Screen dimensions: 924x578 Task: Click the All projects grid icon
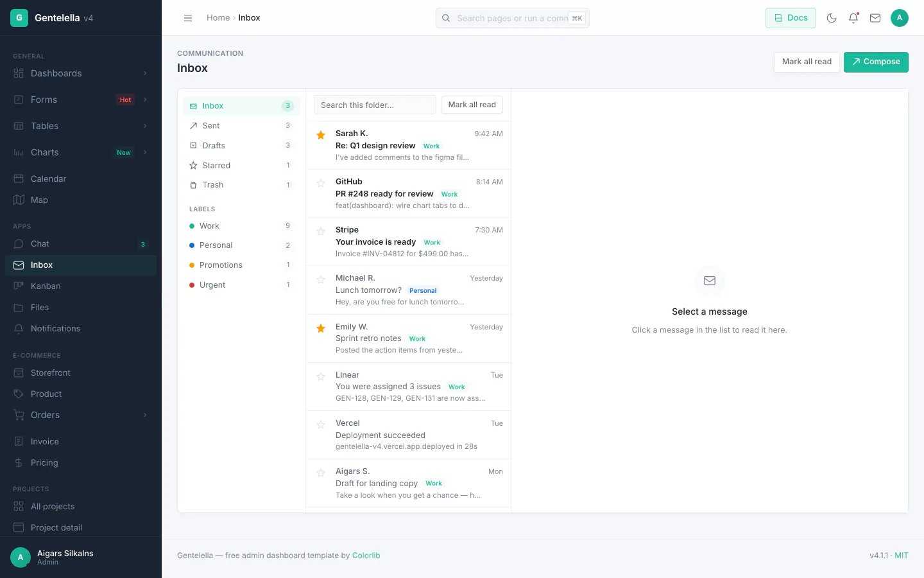pyautogui.click(x=19, y=506)
